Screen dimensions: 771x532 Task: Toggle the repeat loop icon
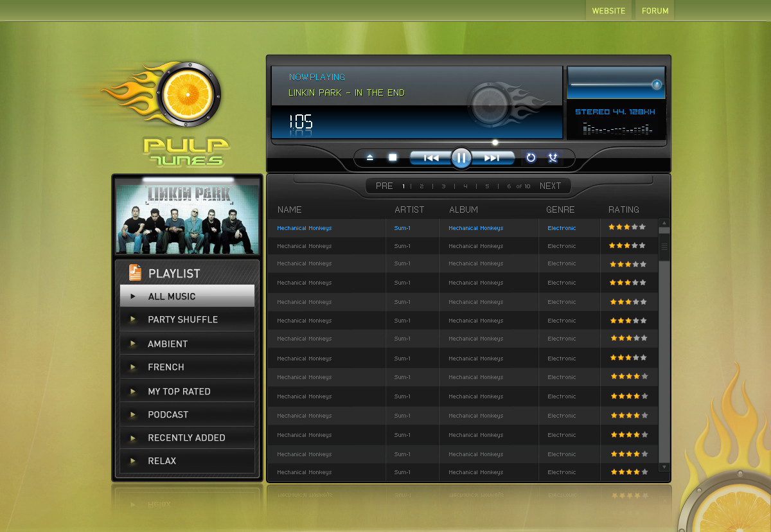(x=531, y=157)
